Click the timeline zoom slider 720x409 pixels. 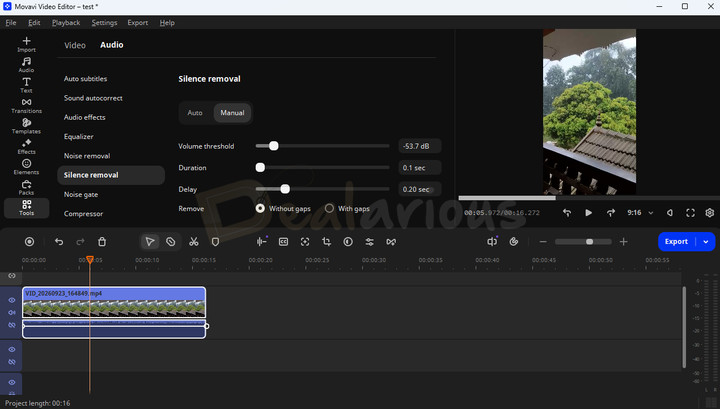[583, 241]
